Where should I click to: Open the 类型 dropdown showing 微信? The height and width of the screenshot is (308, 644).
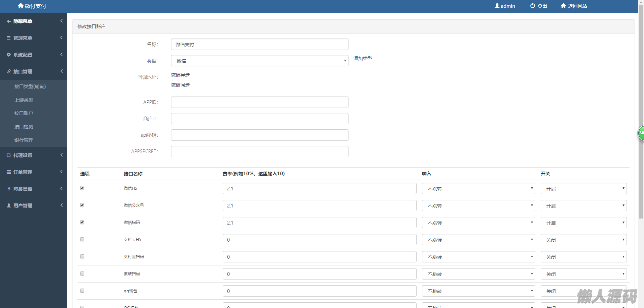pyautogui.click(x=259, y=61)
